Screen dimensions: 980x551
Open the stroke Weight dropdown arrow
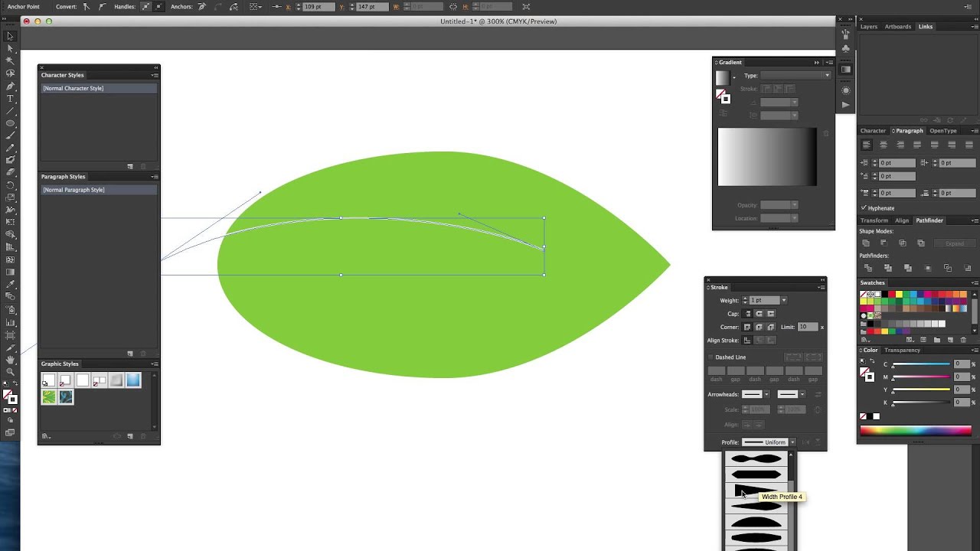point(783,300)
